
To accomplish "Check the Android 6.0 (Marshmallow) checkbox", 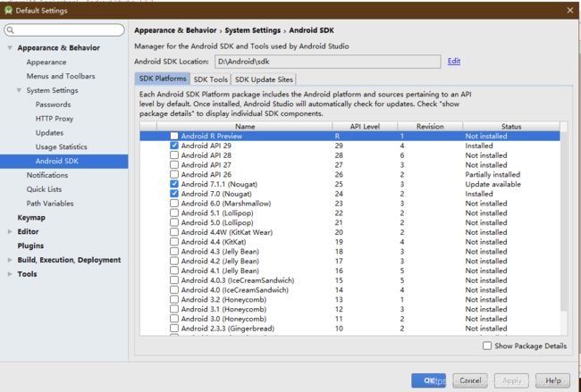I will coord(174,204).
